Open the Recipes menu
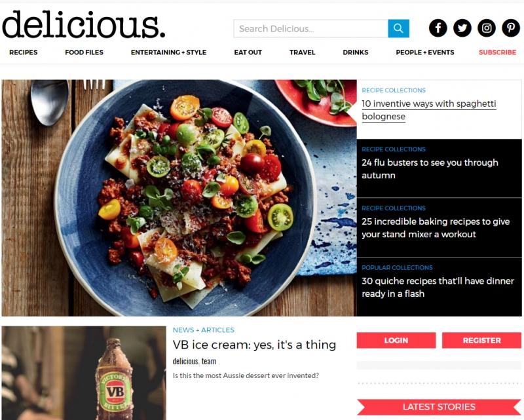Screen dimensions: 524x420 click(x=24, y=52)
